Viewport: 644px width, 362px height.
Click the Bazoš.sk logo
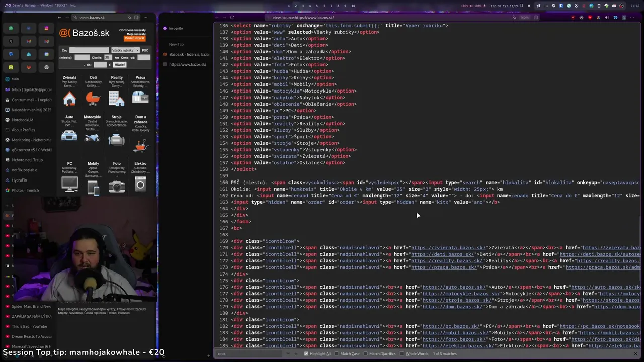[85, 33]
